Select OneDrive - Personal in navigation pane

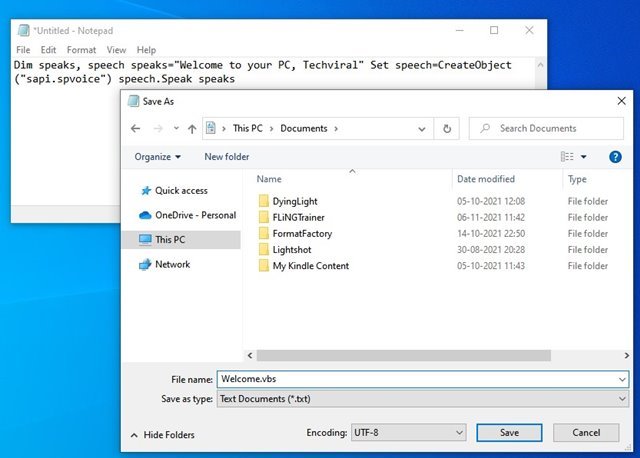pos(196,215)
